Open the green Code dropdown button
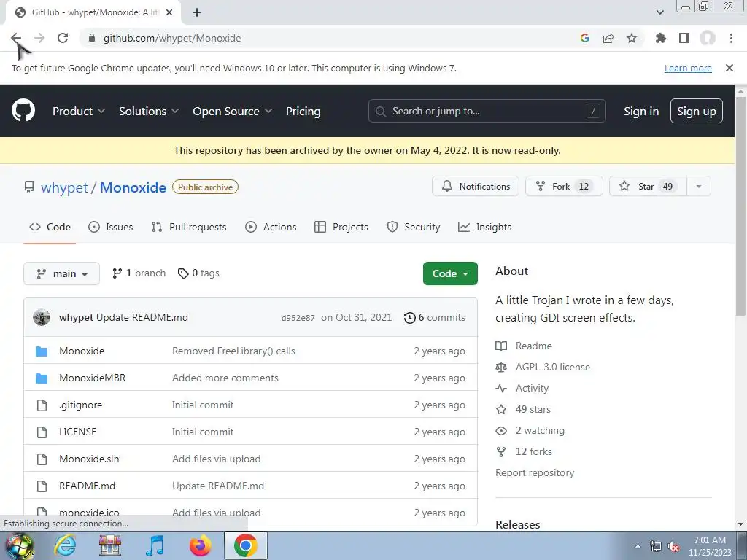Image resolution: width=747 pixels, height=560 pixels. coord(450,273)
